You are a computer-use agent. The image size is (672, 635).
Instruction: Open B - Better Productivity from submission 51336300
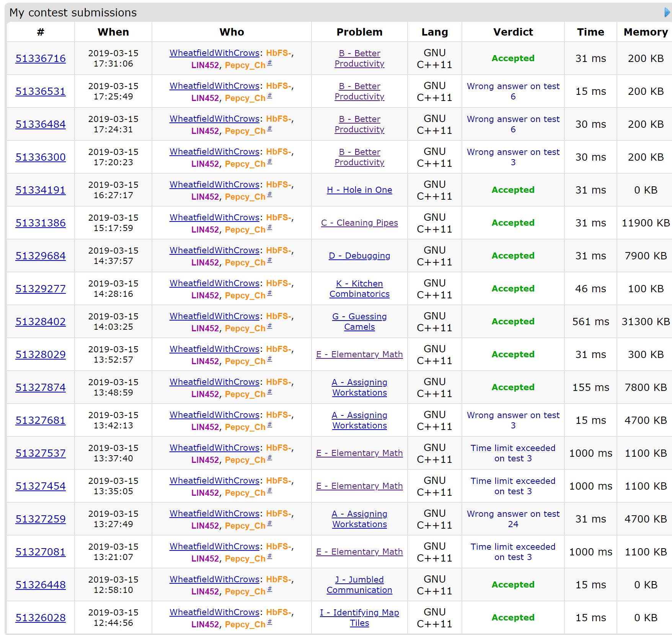(359, 157)
